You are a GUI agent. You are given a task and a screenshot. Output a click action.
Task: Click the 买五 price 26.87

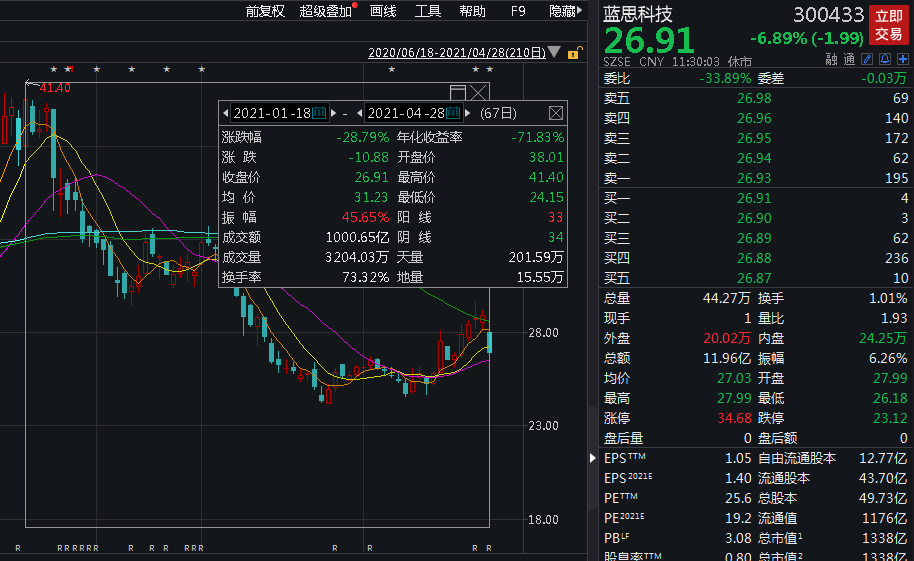coord(754,278)
